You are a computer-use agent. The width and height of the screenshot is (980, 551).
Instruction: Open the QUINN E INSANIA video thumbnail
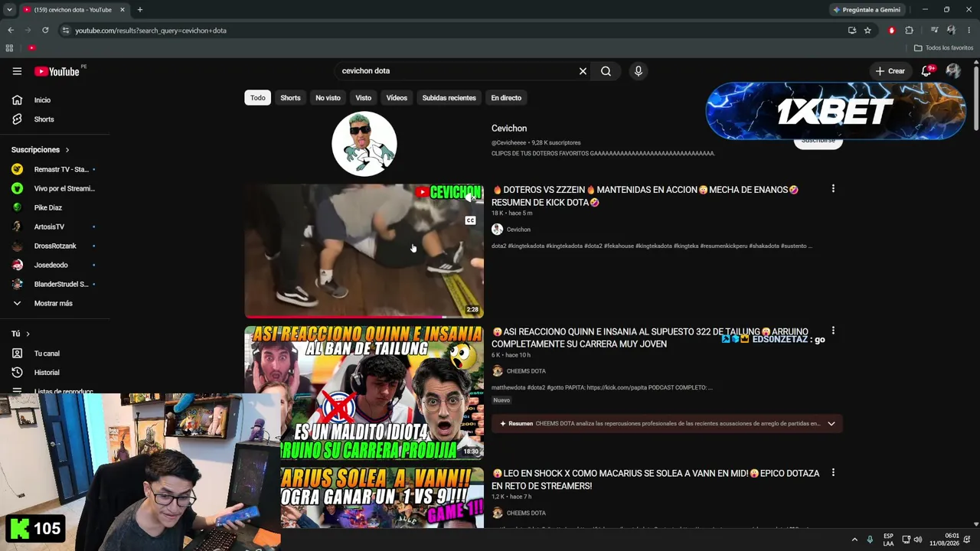click(x=364, y=393)
